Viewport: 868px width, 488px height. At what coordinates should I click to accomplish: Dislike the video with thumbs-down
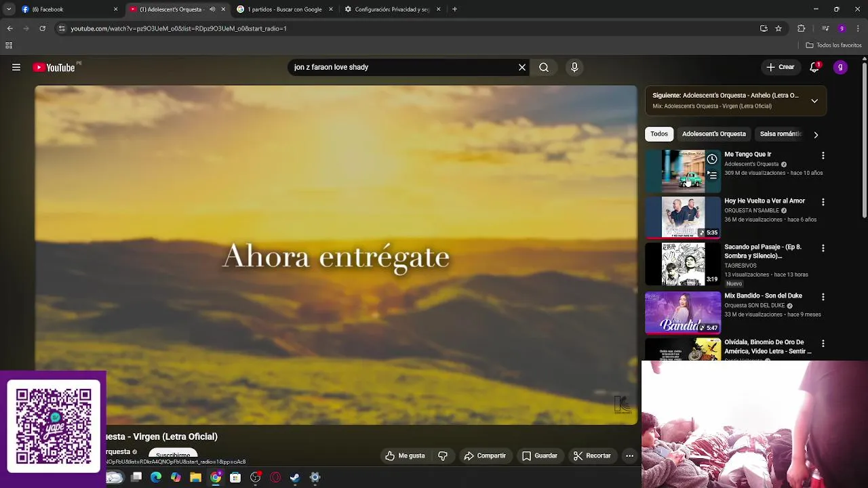443,456
